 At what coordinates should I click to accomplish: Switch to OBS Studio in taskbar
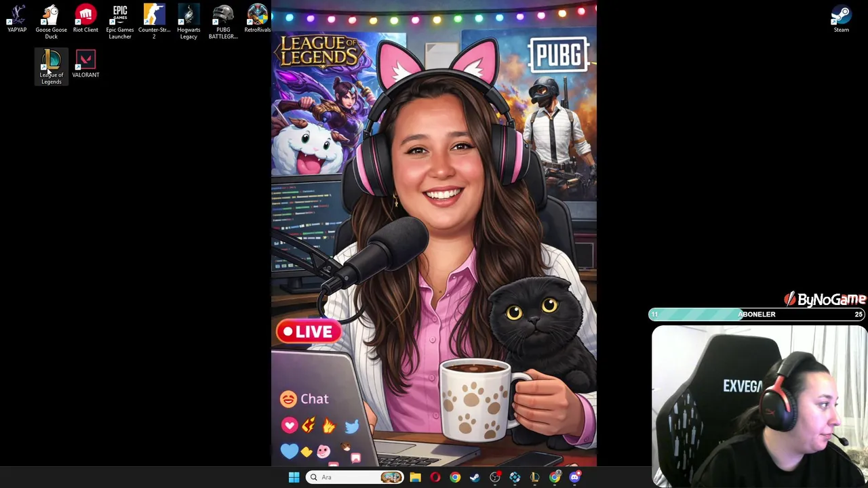[x=495, y=477]
